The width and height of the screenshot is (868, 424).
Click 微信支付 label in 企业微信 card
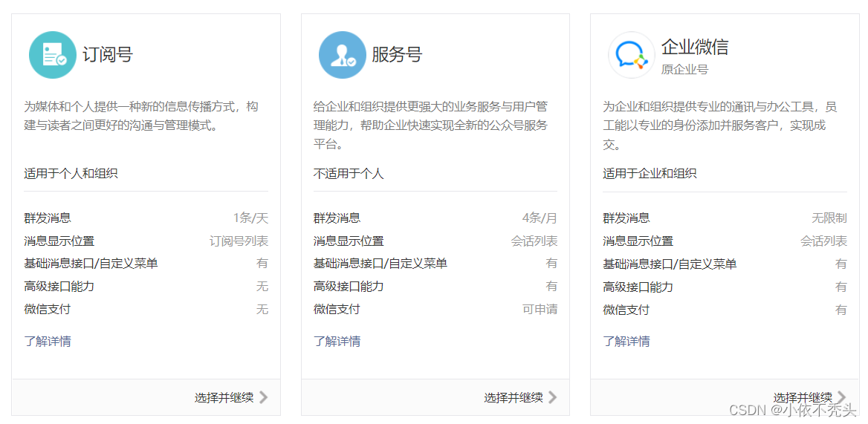[626, 310]
